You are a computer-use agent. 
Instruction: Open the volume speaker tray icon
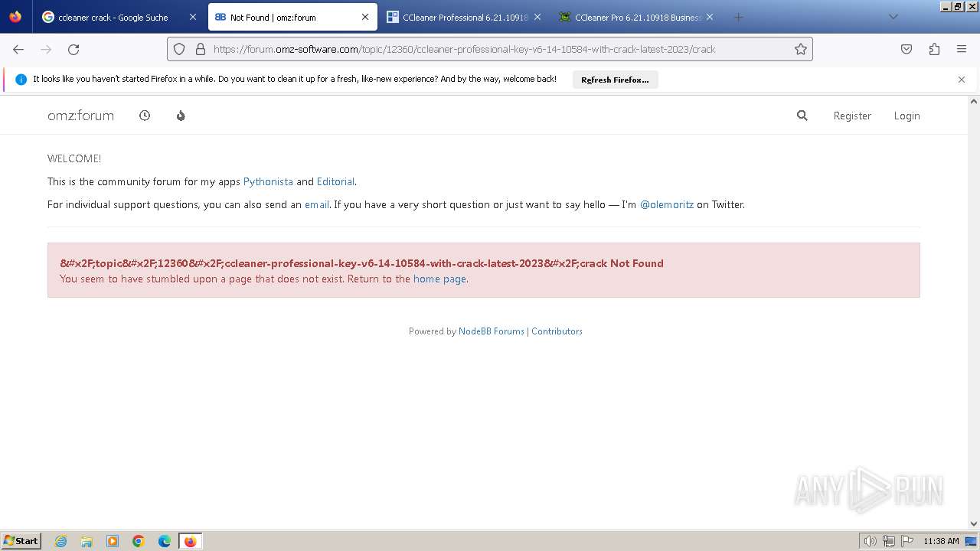click(870, 541)
